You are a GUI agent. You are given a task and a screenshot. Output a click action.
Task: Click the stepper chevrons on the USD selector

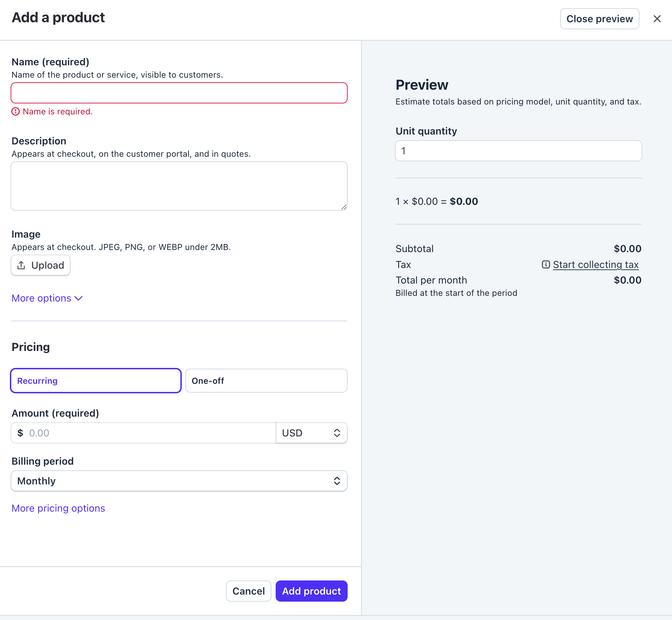337,433
